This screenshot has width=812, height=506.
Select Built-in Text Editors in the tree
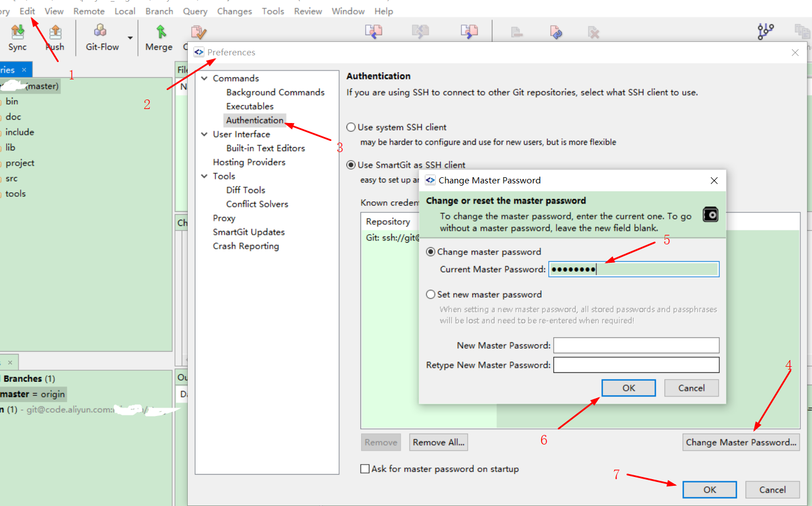coord(265,148)
